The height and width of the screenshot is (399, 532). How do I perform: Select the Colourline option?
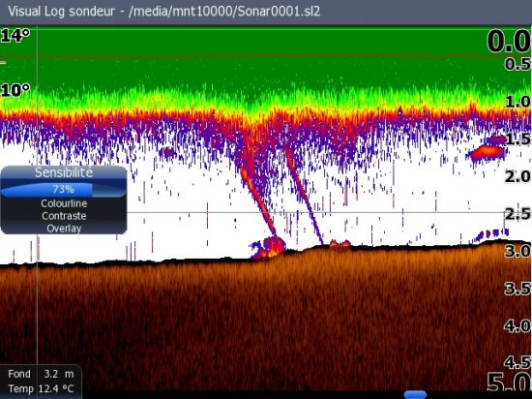[x=64, y=203]
